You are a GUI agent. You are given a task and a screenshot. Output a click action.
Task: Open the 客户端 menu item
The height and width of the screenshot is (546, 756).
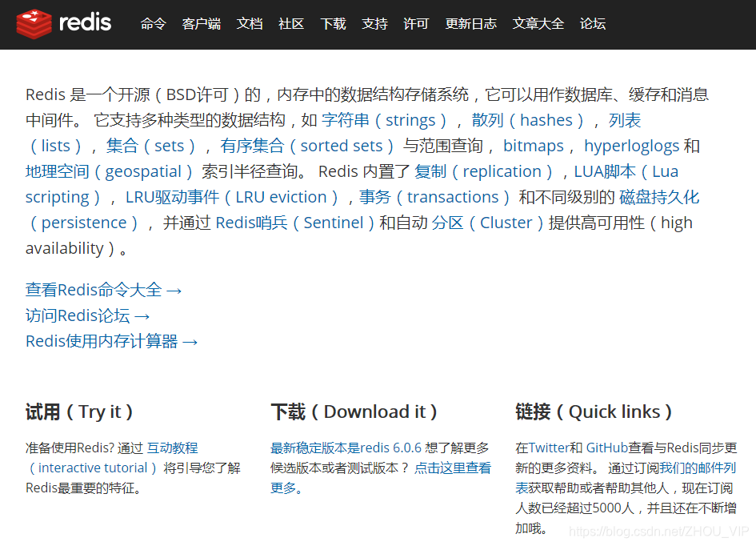(202, 24)
